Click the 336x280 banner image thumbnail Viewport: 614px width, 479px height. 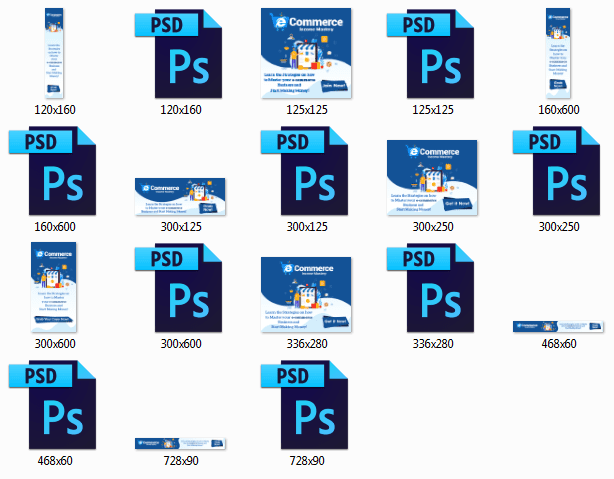tap(306, 295)
